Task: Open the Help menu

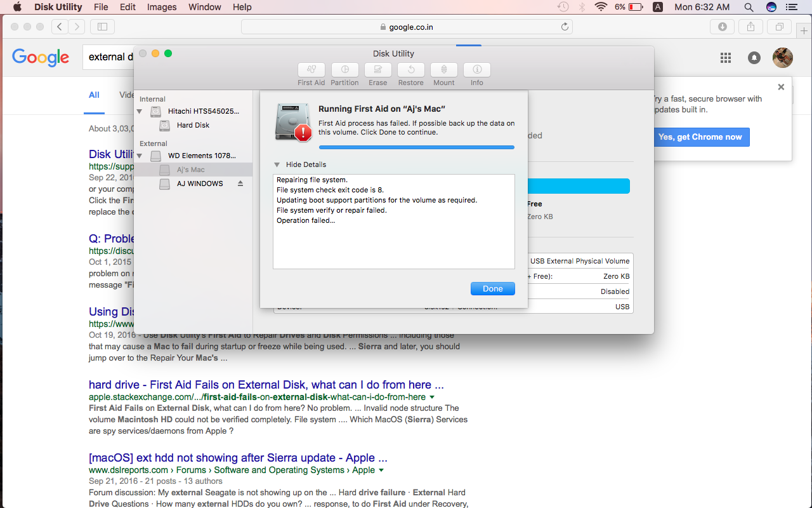Action: point(242,7)
